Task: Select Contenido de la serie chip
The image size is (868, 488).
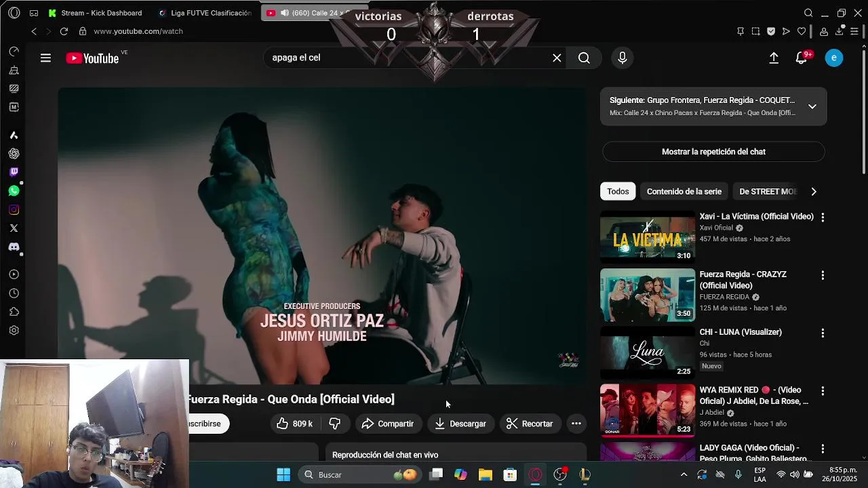Action: [x=684, y=192]
